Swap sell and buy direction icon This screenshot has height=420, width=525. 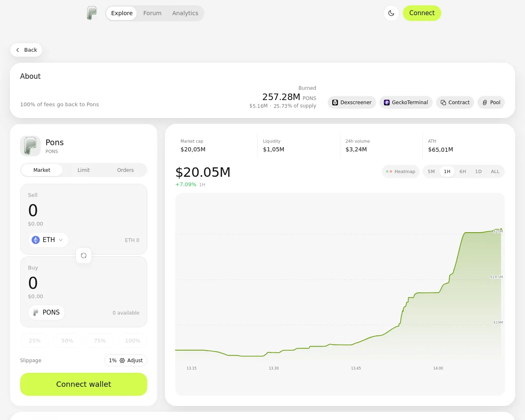click(84, 256)
